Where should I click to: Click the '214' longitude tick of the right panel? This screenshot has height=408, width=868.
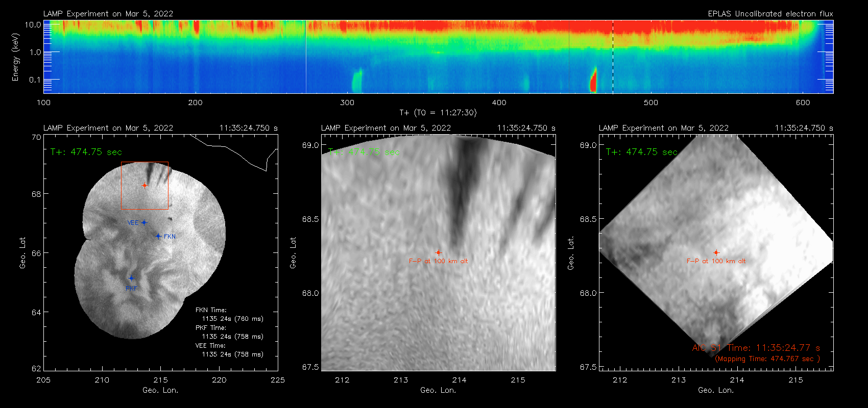point(737,380)
